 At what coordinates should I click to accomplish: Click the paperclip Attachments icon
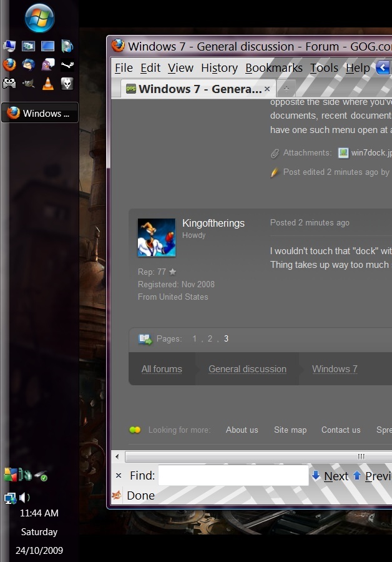275,154
